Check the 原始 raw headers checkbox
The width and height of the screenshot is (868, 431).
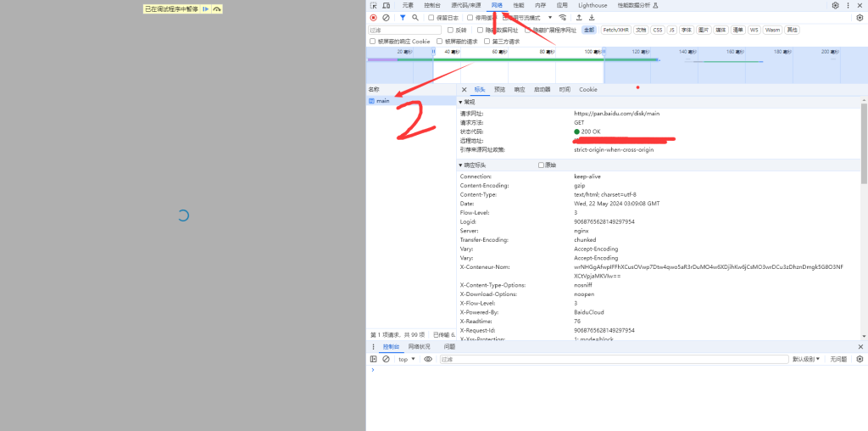click(542, 165)
